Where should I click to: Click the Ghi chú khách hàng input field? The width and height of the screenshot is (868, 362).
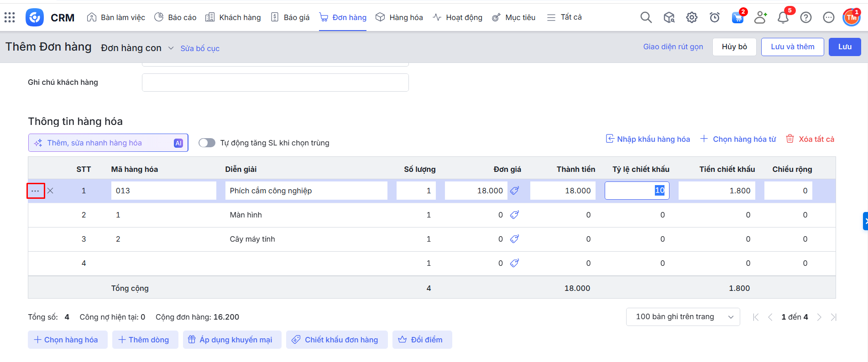[275, 83]
